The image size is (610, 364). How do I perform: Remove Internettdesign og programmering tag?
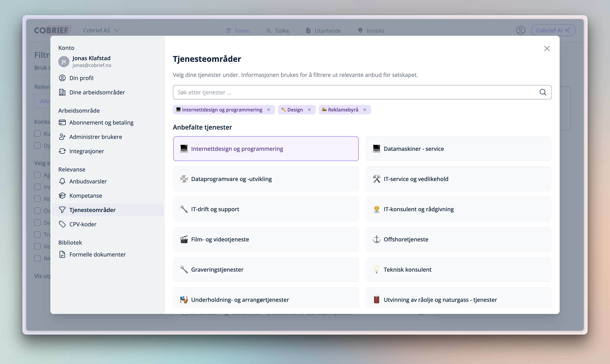pyautogui.click(x=269, y=110)
